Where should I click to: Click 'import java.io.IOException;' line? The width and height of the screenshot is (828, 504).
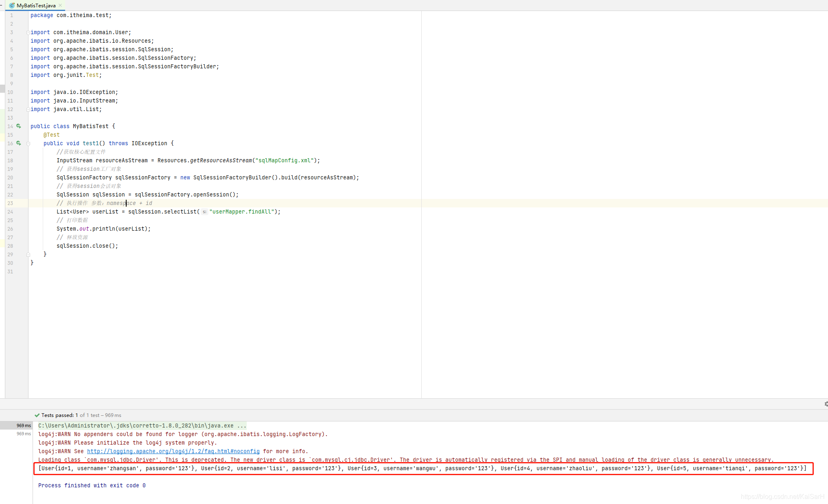(74, 92)
